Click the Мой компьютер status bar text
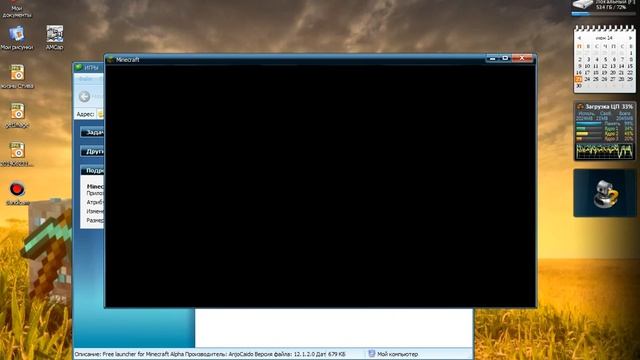Image resolution: width=640 pixels, height=360 pixels. (397, 354)
